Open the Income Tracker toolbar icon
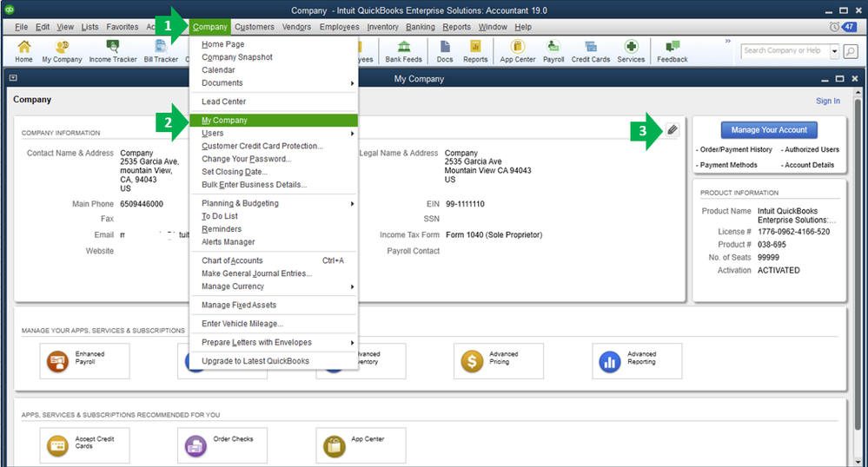The image size is (868, 467). coord(113,51)
